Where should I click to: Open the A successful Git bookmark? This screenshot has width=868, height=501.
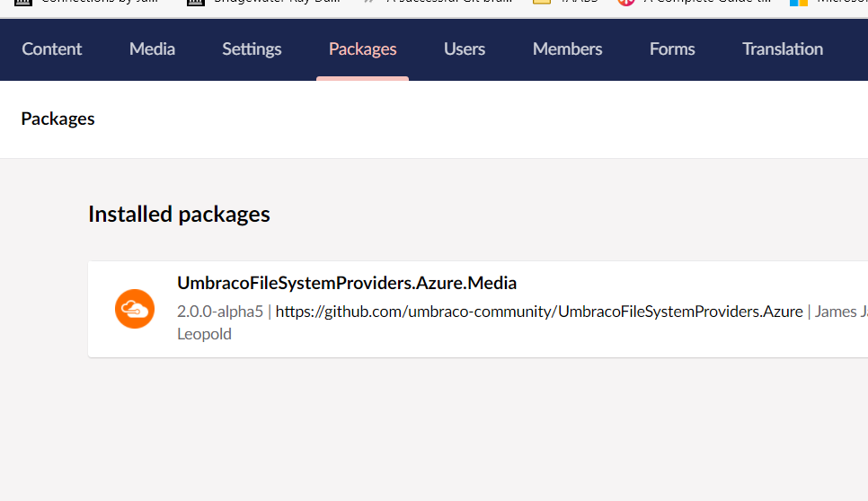431,3
